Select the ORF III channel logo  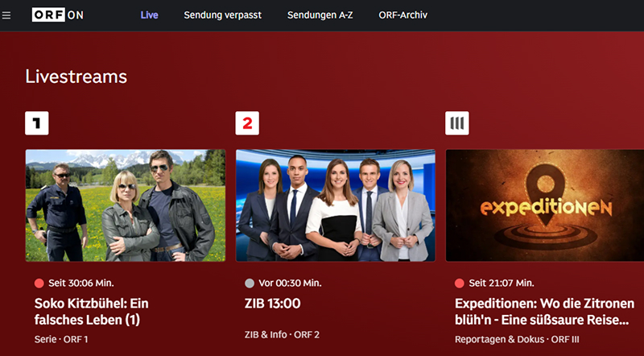click(x=457, y=123)
